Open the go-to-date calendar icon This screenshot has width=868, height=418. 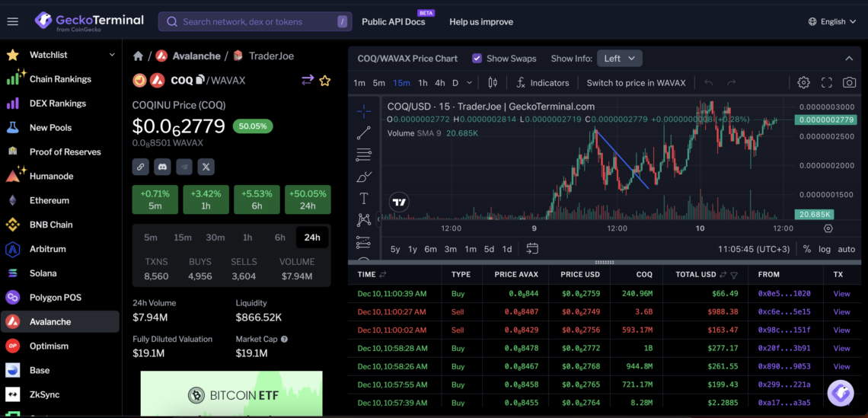pyautogui.click(x=532, y=248)
